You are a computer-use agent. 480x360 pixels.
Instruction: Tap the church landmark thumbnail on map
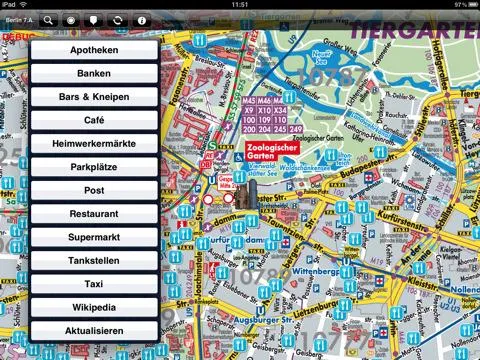pyautogui.click(x=247, y=195)
